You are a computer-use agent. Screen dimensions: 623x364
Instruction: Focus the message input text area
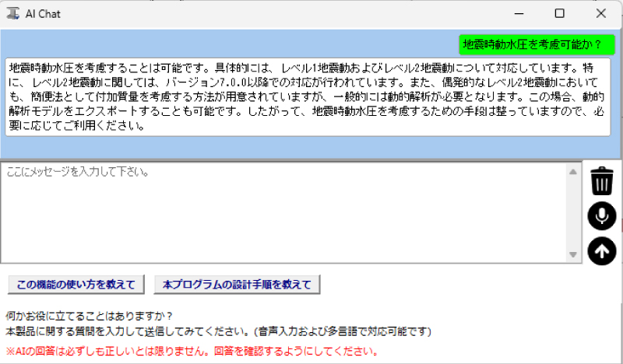pyautogui.click(x=284, y=212)
